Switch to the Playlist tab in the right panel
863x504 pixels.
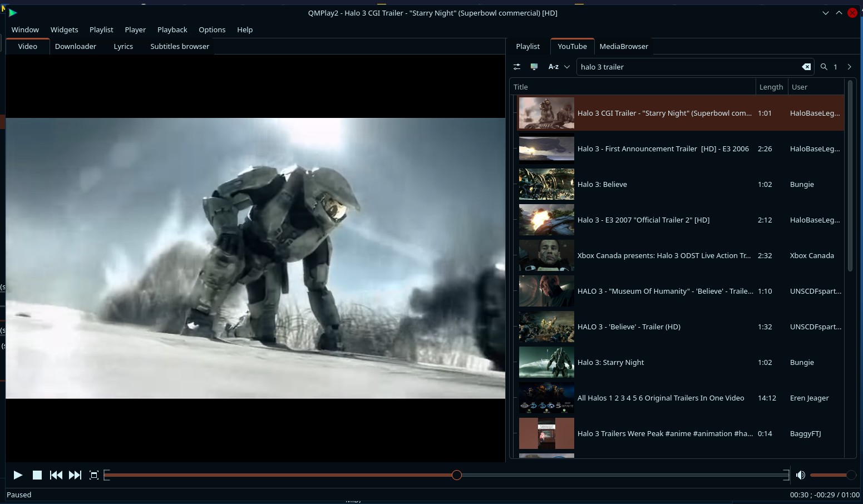pyautogui.click(x=527, y=46)
